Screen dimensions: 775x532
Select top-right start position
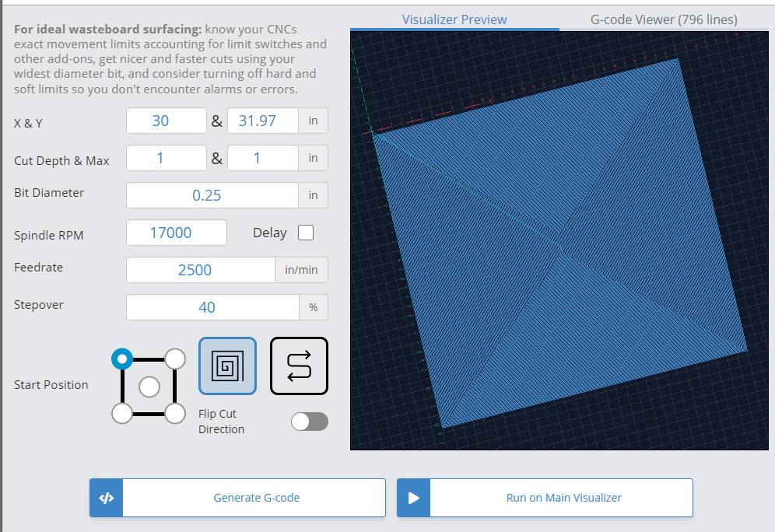175,359
